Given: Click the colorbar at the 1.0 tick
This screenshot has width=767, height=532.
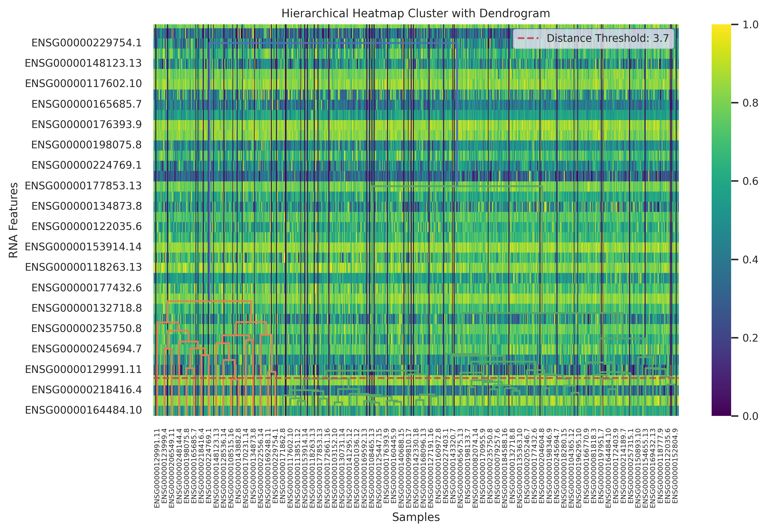Looking at the screenshot, I should [x=721, y=25].
